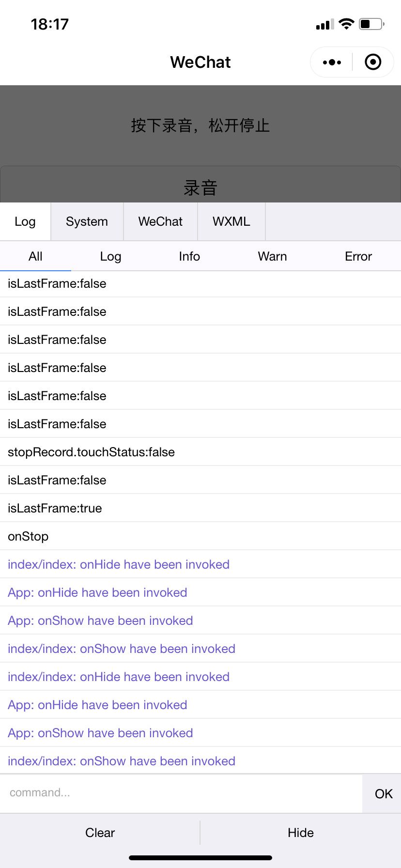Viewport: 401px width, 868px height.
Task: Filter console by All messages
Action: (x=35, y=256)
